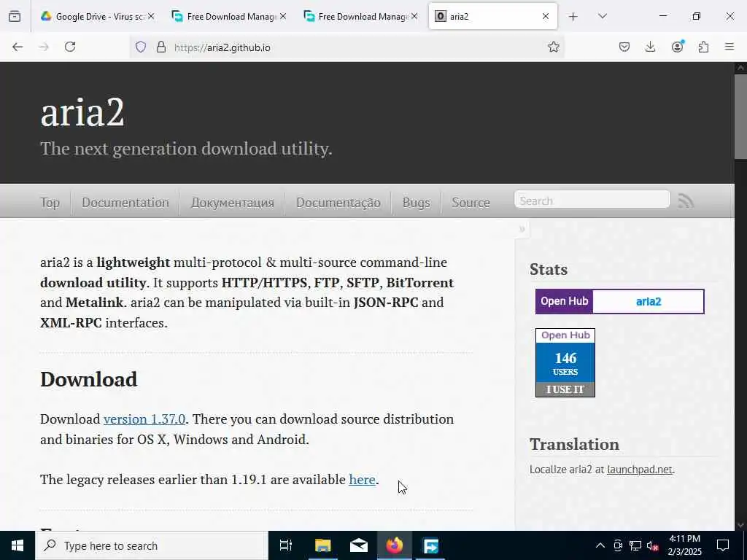Click the back navigation arrow
The image size is (747, 560).
coord(18,47)
